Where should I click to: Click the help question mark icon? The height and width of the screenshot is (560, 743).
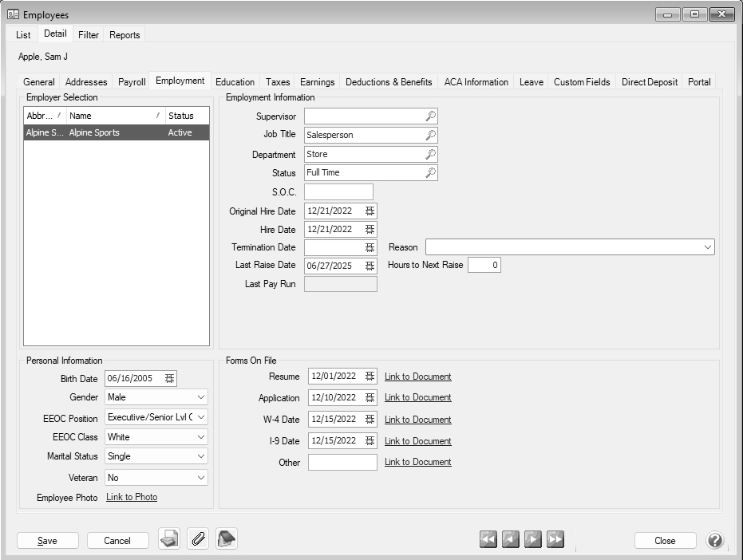(x=715, y=540)
